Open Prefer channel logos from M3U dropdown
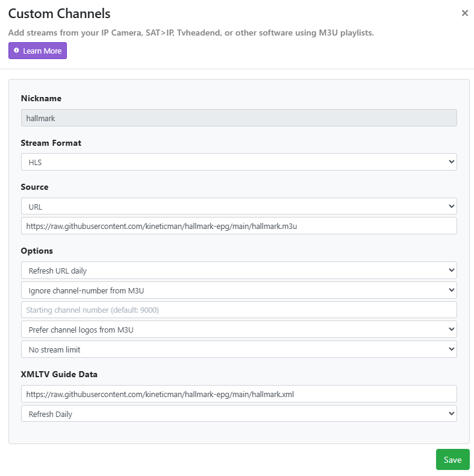 (239, 330)
